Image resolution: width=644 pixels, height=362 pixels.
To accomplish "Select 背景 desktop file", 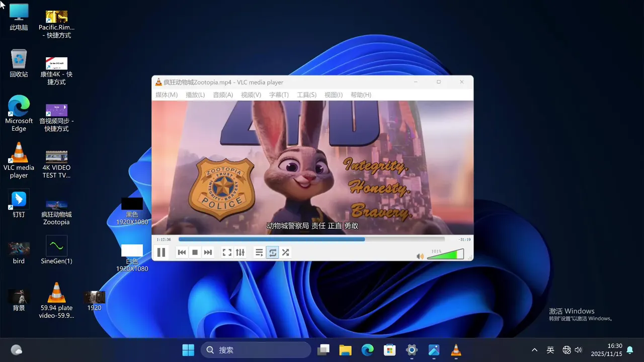I will point(19,300).
